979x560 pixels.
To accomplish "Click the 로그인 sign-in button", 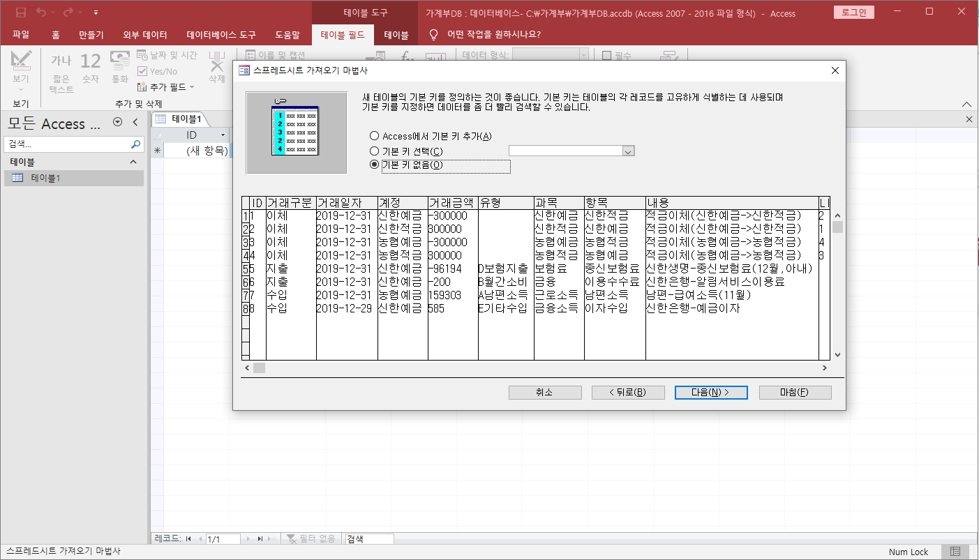I will (x=853, y=13).
